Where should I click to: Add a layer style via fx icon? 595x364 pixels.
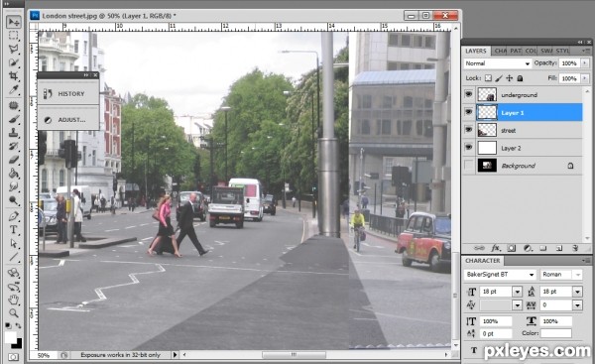[x=496, y=248]
